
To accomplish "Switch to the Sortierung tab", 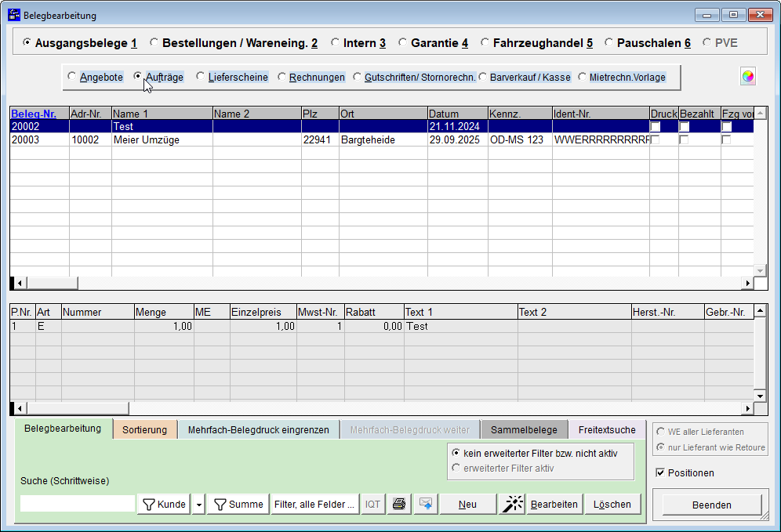I will coord(145,430).
